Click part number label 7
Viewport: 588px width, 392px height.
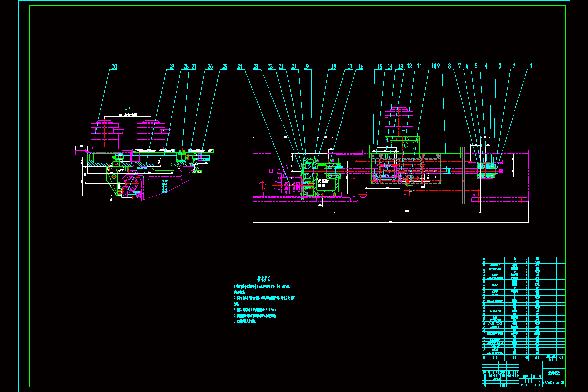click(460, 66)
